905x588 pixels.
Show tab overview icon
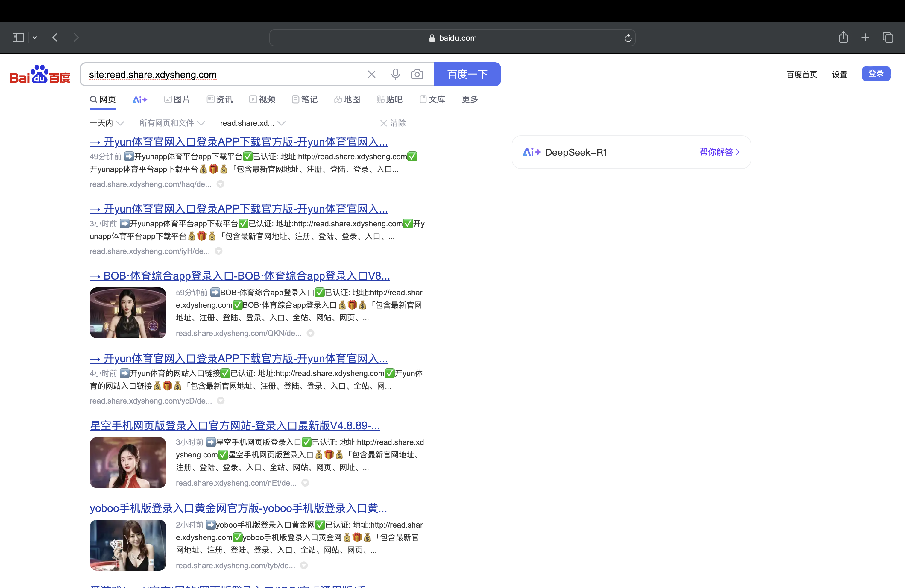tap(888, 37)
